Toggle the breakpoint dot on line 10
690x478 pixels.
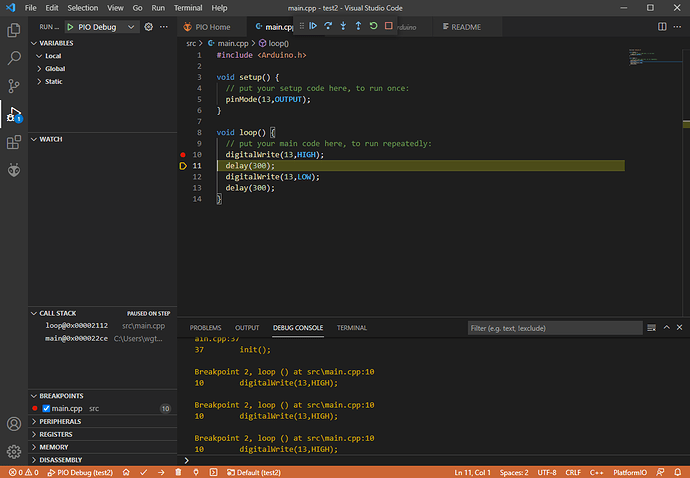pyautogui.click(x=183, y=155)
